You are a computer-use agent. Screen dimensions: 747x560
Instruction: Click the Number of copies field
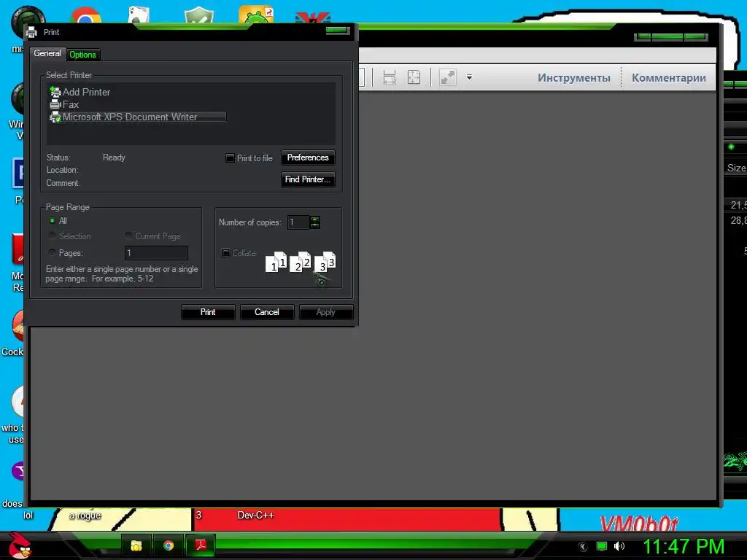(x=298, y=222)
